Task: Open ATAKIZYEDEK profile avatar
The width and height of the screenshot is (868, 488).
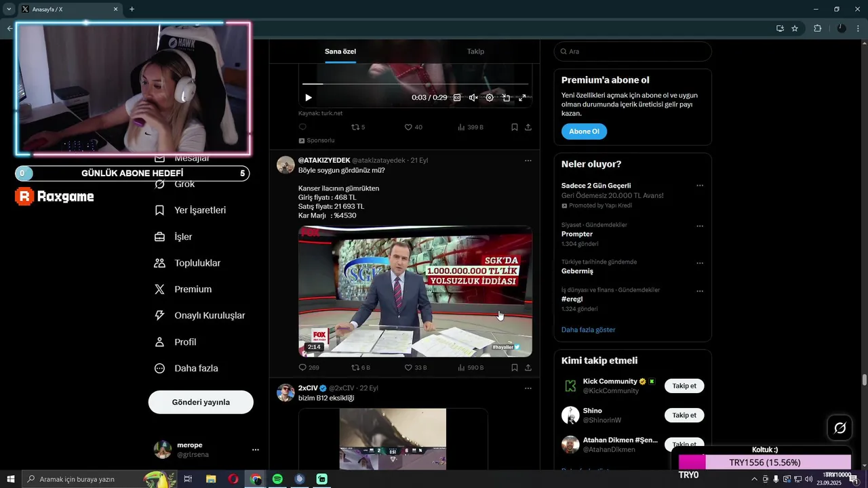Action: click(x=285, y=165)
